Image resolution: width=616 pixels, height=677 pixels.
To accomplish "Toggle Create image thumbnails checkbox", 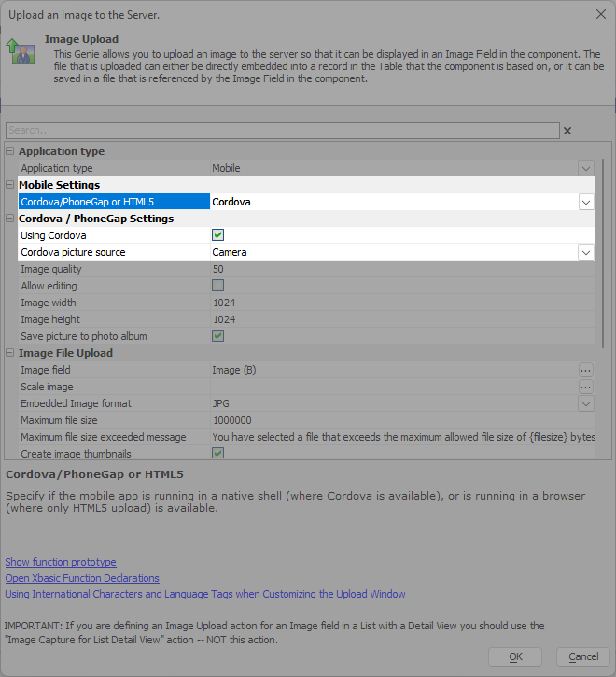I will pos(218,453).
